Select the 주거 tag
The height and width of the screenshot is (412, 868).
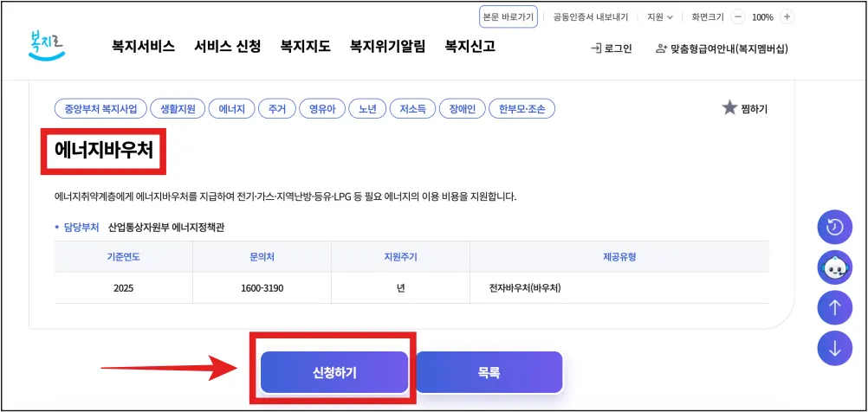(x=277, y=109)
